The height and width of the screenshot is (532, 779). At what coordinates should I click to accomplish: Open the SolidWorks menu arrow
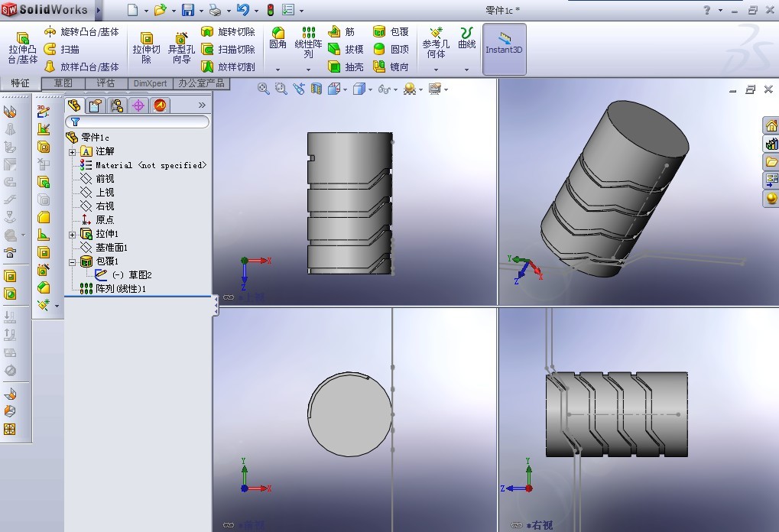tap(99, 10)
